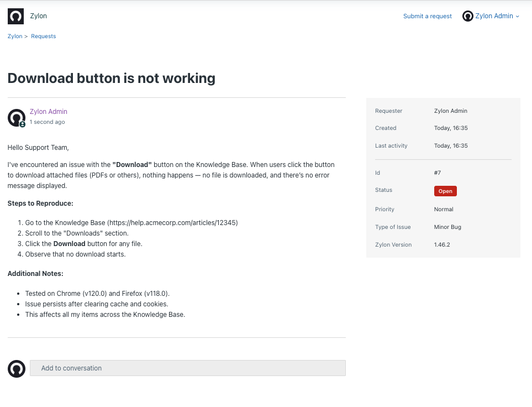Click the small badge on the comment avatar

tap(22, 124)
